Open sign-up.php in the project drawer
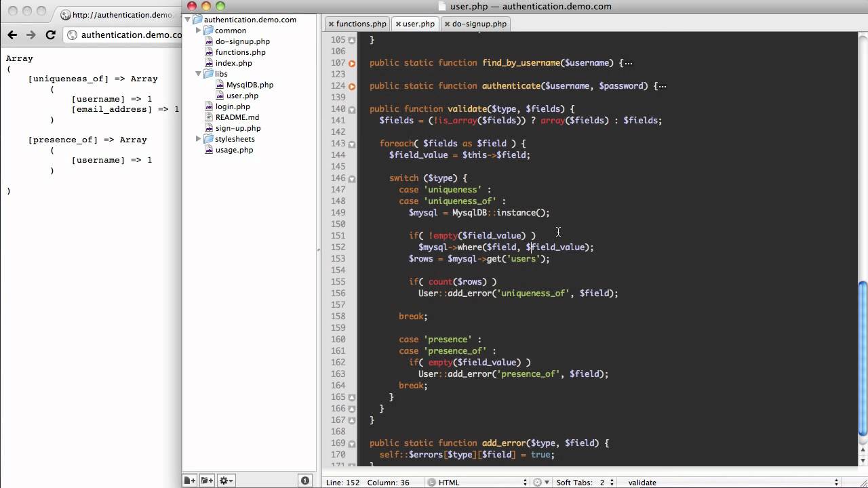The width and height of the screenshot is (868, 488). click(x=238, y=128)
